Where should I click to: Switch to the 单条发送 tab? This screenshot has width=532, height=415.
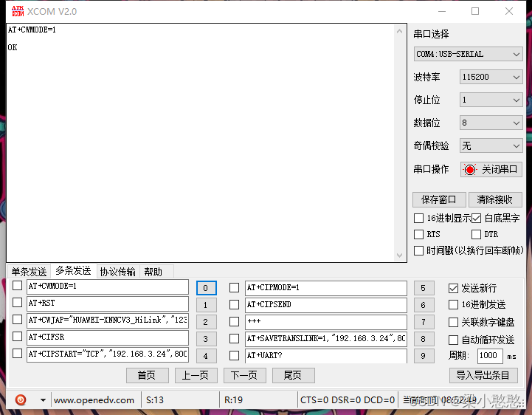(x=29, y=272)
